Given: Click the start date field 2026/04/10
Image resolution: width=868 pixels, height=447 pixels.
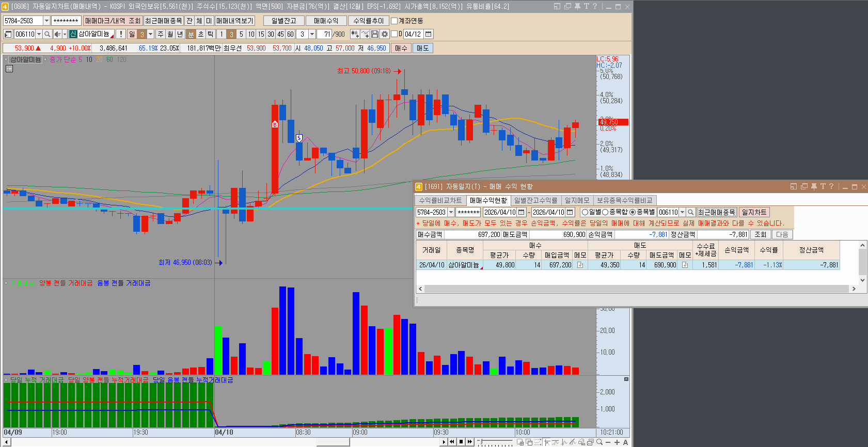Looking at the screenshot, I should coord(499,212).
